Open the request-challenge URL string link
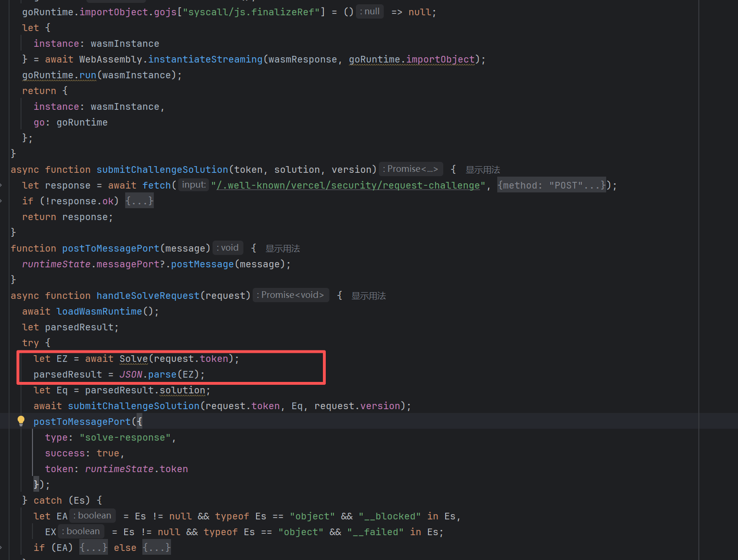Image resolution: width=738 pixels, height=560 pixels. tap(348, 185)
